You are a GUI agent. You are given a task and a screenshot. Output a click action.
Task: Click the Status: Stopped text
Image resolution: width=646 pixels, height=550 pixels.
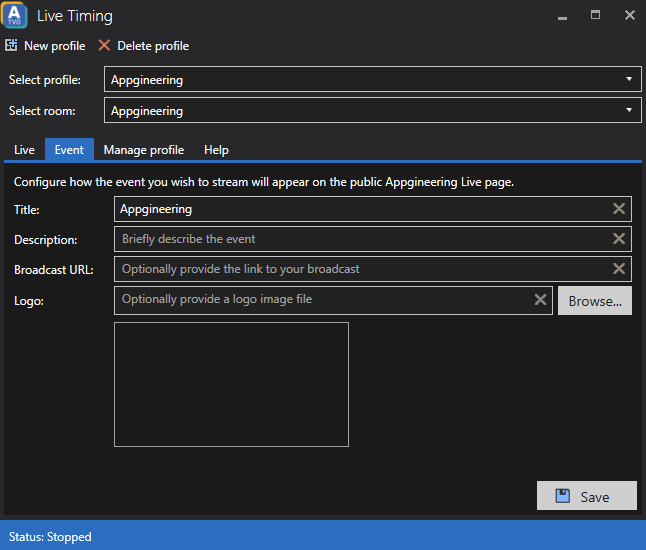point(50,537)
